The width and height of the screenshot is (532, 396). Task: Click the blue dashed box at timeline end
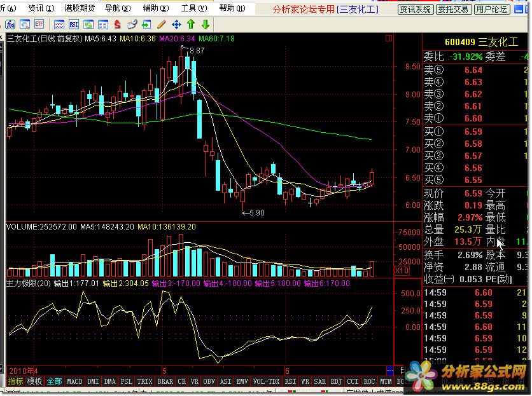click(x=390, y=371)
